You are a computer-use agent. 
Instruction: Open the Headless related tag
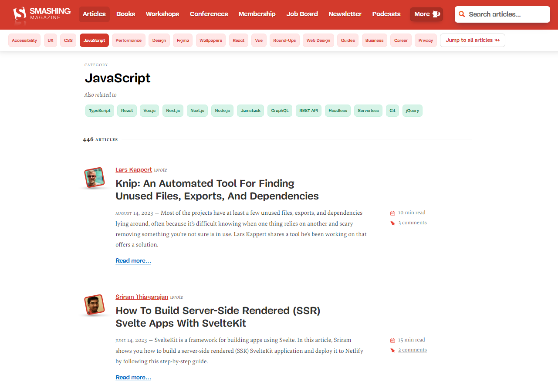338,111
